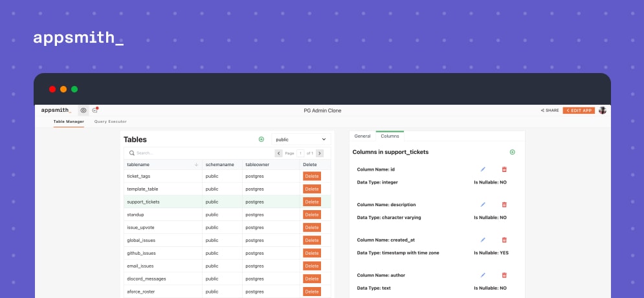Click Columns in support_tickets heading
This screenshot has height=298, width=644.
[x=390, y=152]
